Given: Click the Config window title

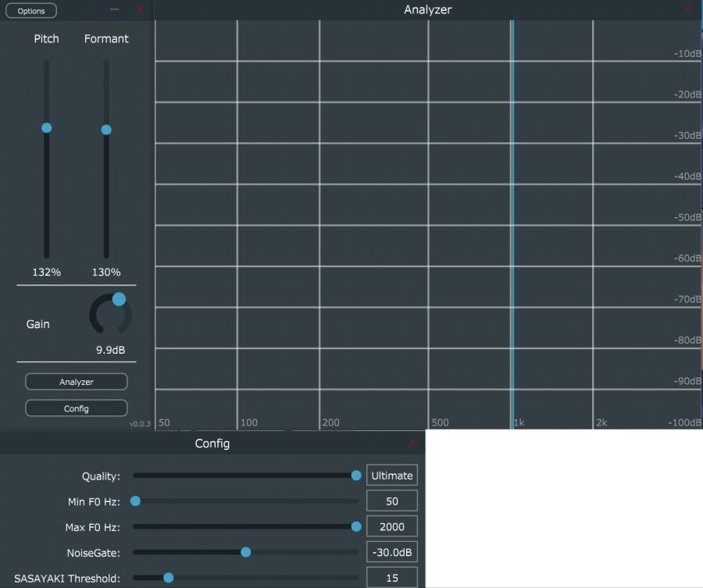Looking at the screenshot, I should (x=212, y=444).
